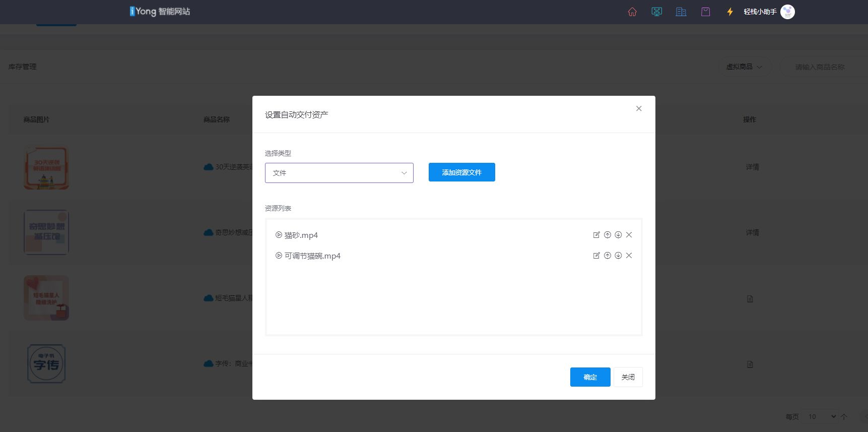Click 添加资源文件 button
The width and height of the screenshot is (868, 432).
[x=461, y=172]
